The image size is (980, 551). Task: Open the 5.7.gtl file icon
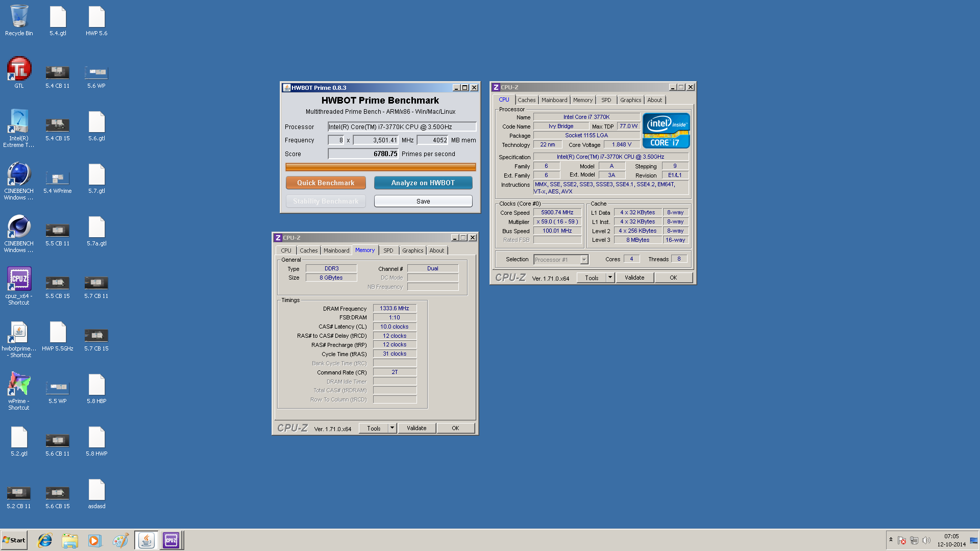96,179
